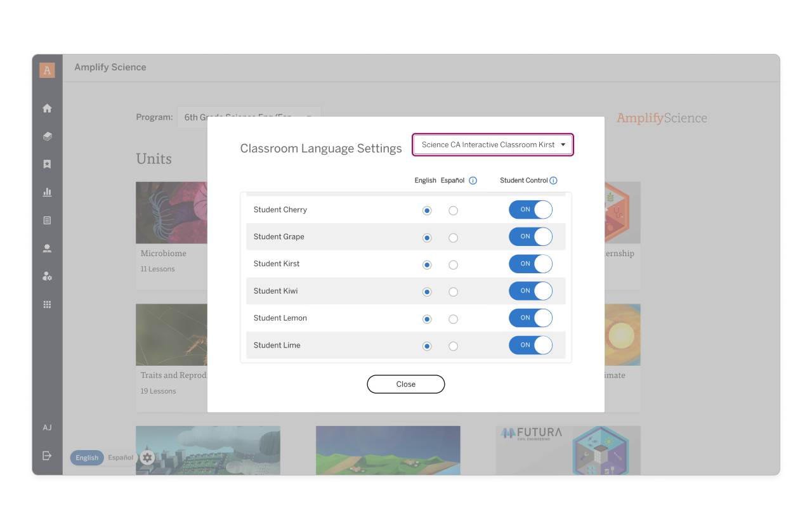Select the teacher account icon in sidebar
Image resolution: width=812 pixels, height=530 pixels.
coord(47,248)
